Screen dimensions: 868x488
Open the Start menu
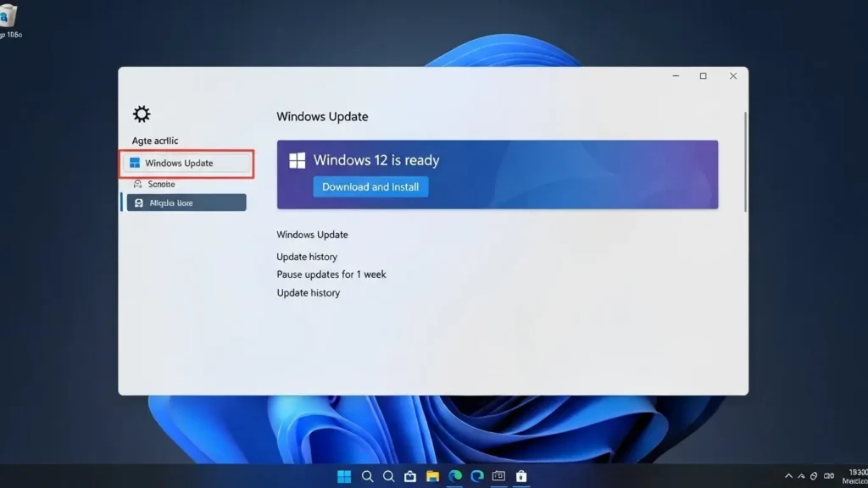coord(342,475)
